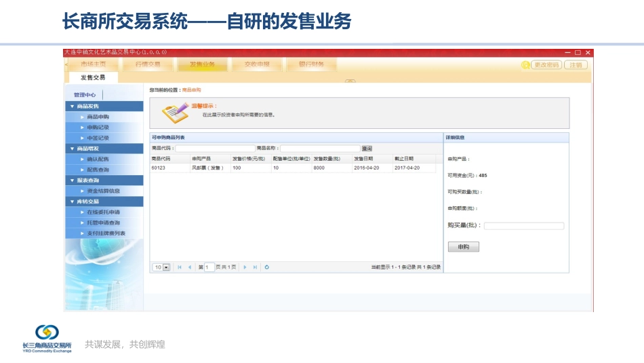Viewport: 644px width, 363px height.
Task: Open the 管理中心 sidebar tab
Action: (x=85, y=95)
